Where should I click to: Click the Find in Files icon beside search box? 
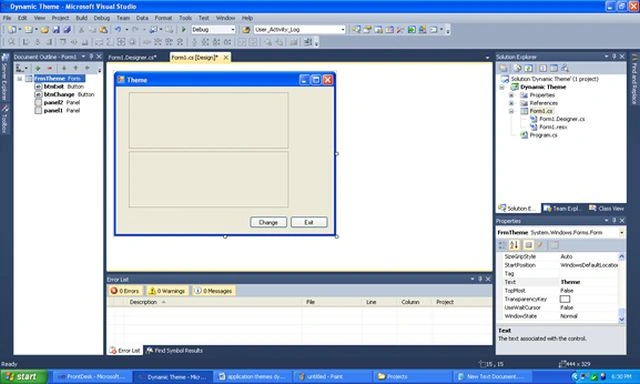pyautogui.click(x=246, y=29)
